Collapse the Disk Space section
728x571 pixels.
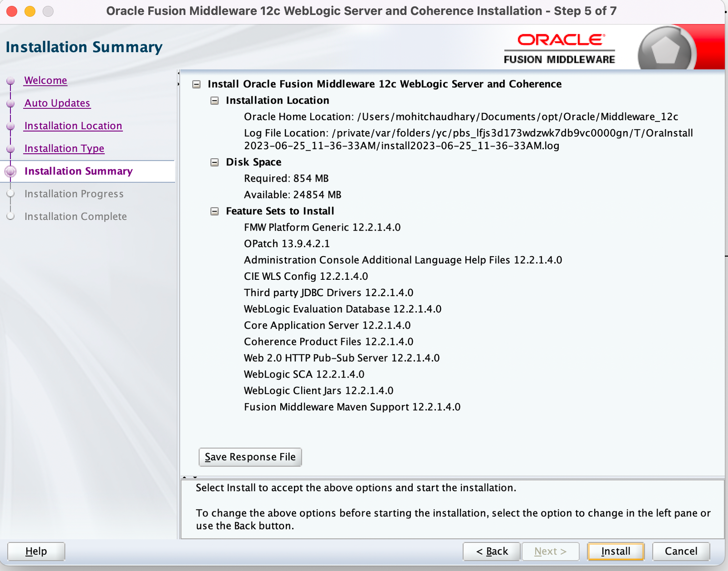(214, 162)
